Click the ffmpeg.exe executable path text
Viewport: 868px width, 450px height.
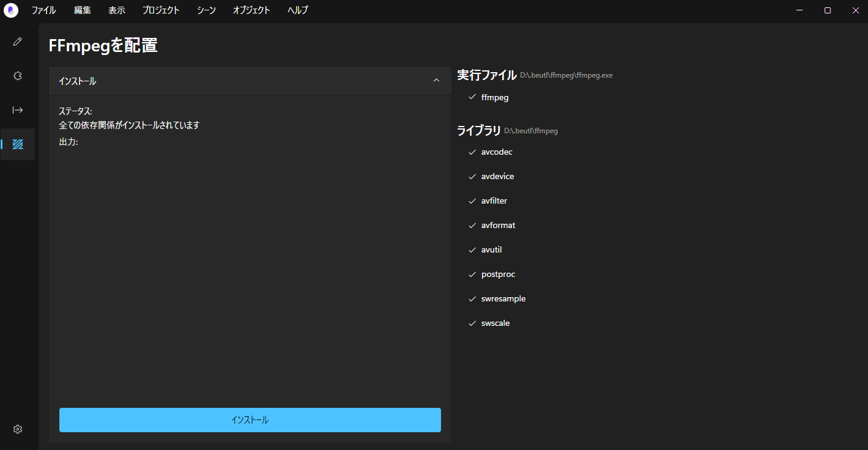566,76
